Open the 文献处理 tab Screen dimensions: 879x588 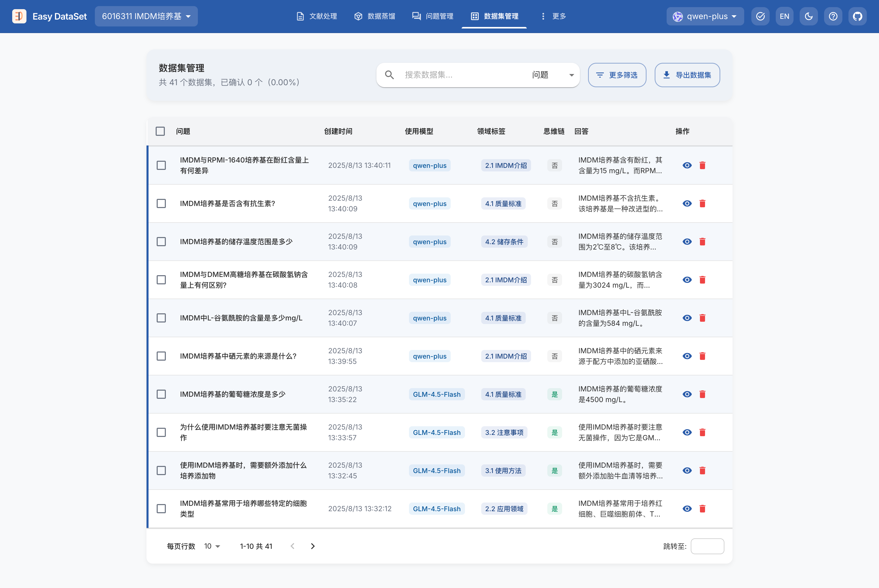point(316,16)
